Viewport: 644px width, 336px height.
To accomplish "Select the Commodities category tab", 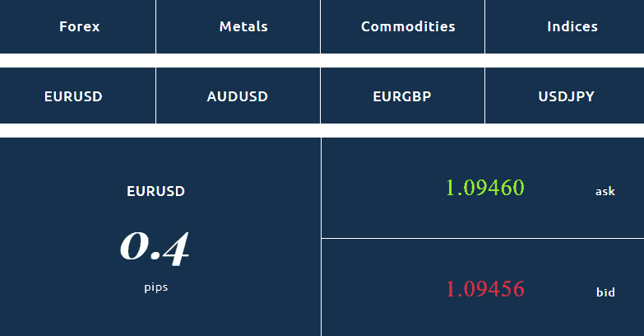I will 402,26.
